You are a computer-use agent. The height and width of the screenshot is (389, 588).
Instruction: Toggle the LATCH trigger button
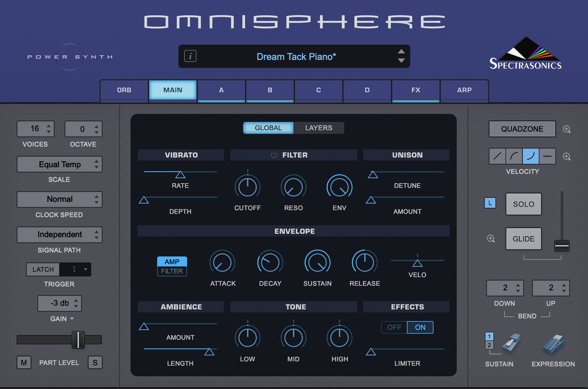pyautogui.click(x=43, y=269)
